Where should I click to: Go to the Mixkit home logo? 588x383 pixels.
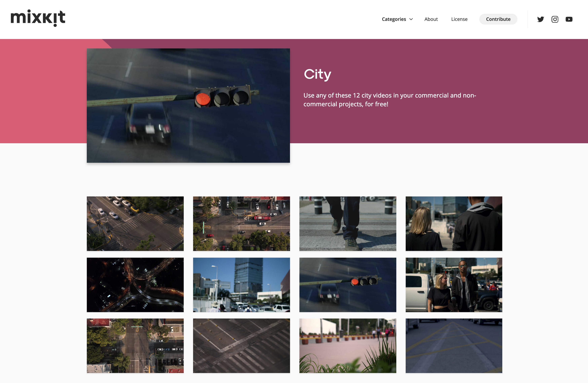tap(38, 18)
